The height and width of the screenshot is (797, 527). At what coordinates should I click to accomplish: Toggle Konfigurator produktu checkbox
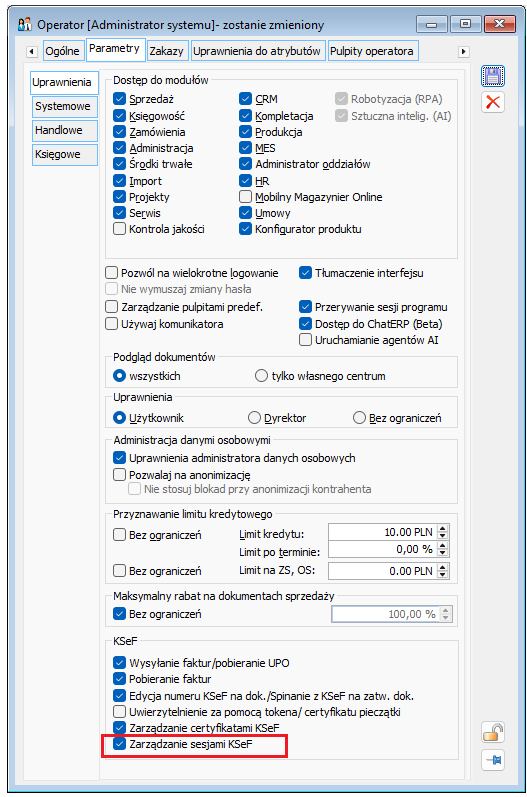(245, 229)
